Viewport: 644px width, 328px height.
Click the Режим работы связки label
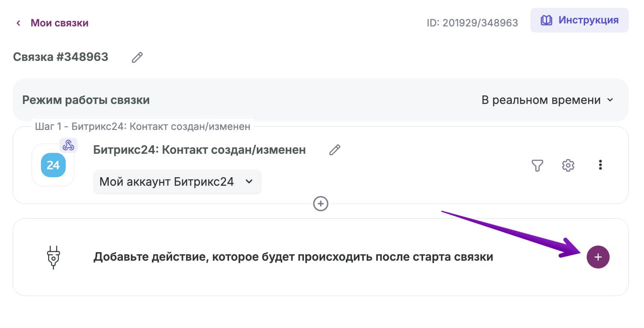tap(86, 100)
